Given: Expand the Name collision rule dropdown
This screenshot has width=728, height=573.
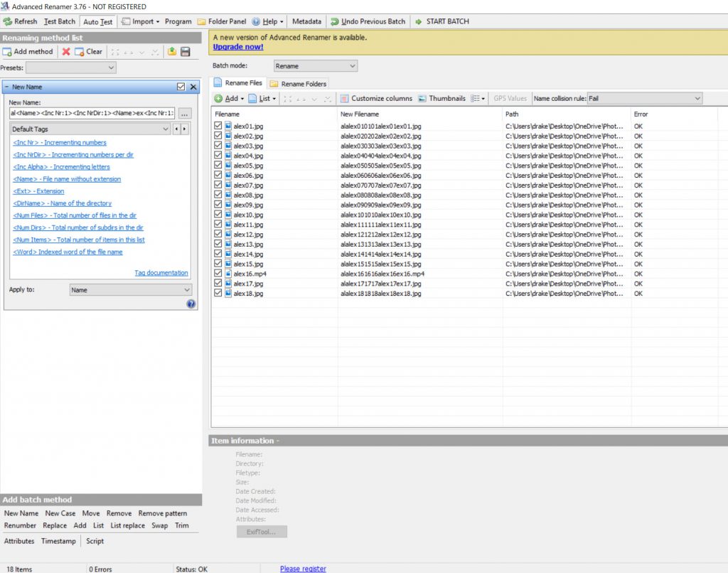Looking at the screenshot, I should (x=644, y=98).
